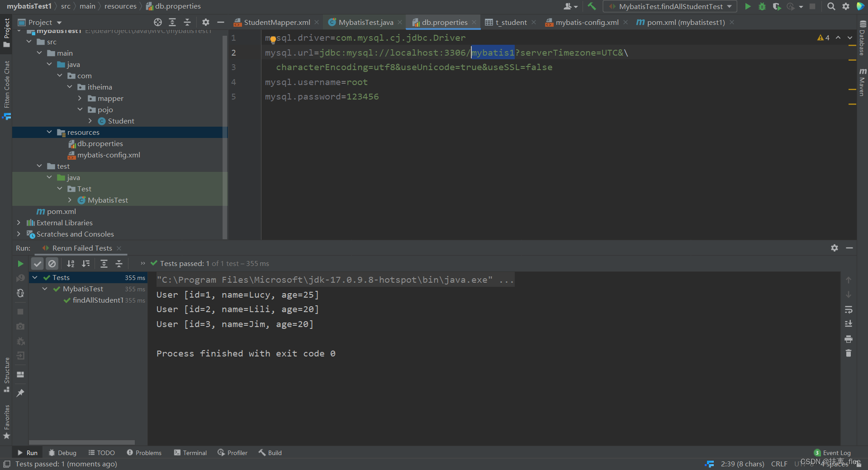Toggle Show Passed tests checkmark button
868x470 pixels.
[x=38, y=264]
